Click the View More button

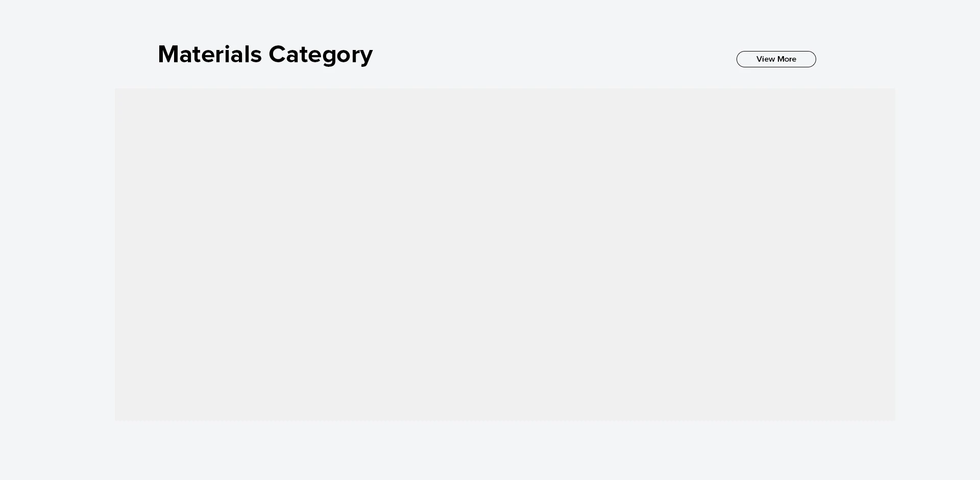point(776,59)
